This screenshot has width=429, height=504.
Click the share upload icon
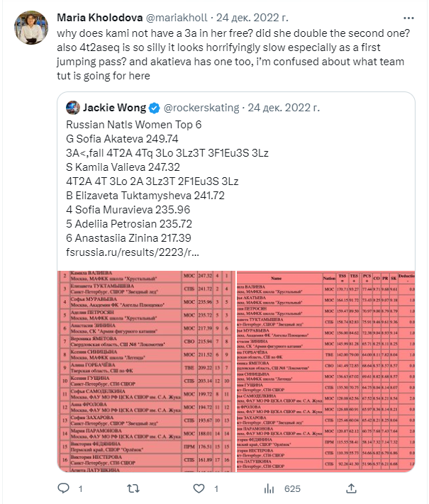point(351,488)
